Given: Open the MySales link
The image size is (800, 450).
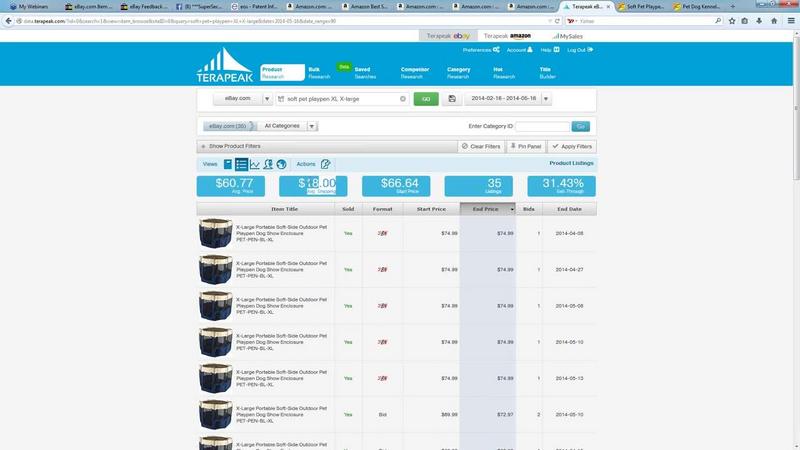Looking at the screenshot, I should [x=567, y=36].
